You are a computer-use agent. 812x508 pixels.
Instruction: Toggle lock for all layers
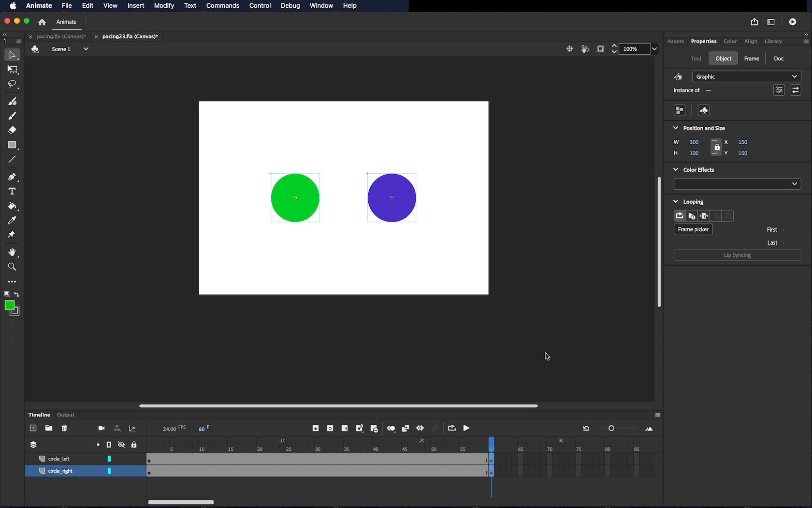click(x=134, y=445)
